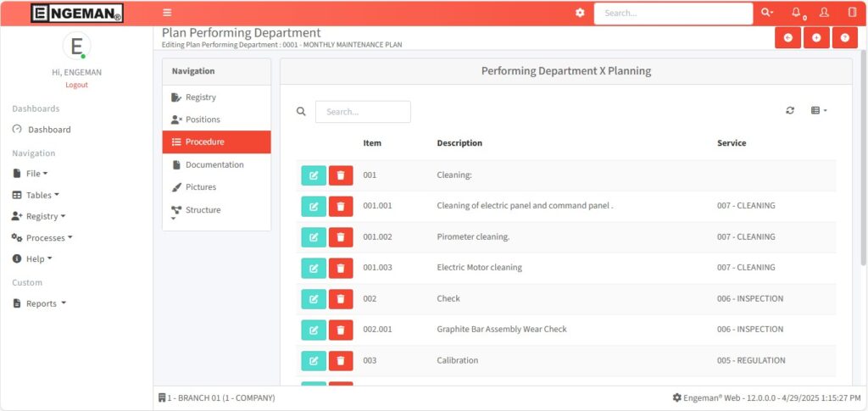Open the user profile icon in header
The height and width of the screenshot is (411, 868).
(824, 13)
